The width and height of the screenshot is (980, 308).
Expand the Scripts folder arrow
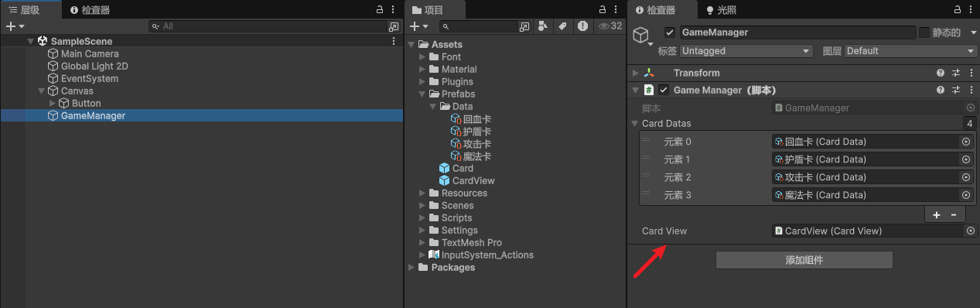click(422, 218)
